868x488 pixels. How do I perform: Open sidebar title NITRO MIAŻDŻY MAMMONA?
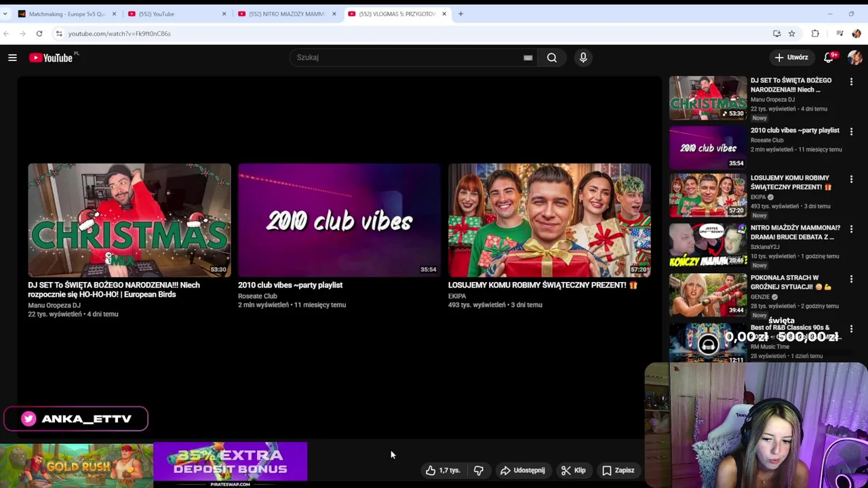[795, 232]
